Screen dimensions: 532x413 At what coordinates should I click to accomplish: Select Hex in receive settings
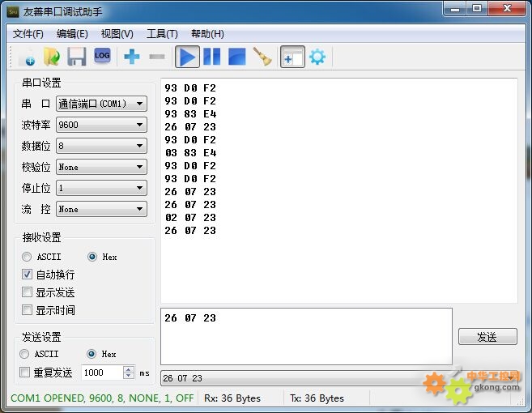tap(102, 257)
